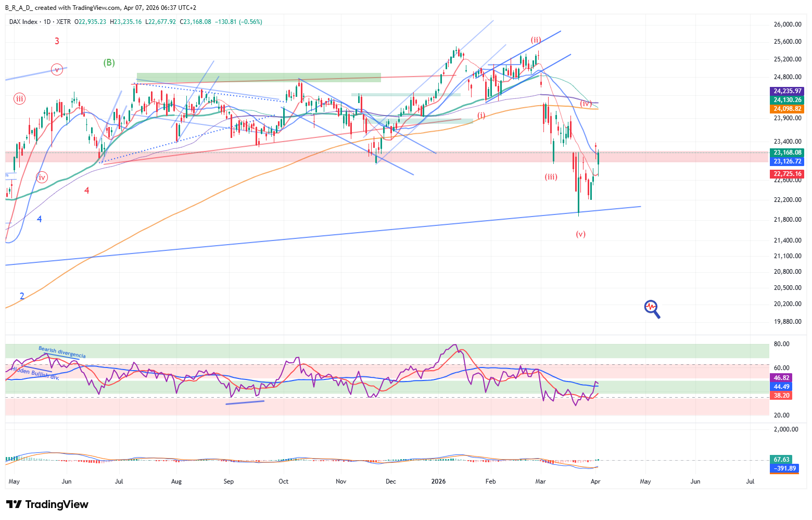The width and height of the screenshot is (812, 520).
Task: Select the circled 'iii' wave marker on left
Action: click(19, 99)
